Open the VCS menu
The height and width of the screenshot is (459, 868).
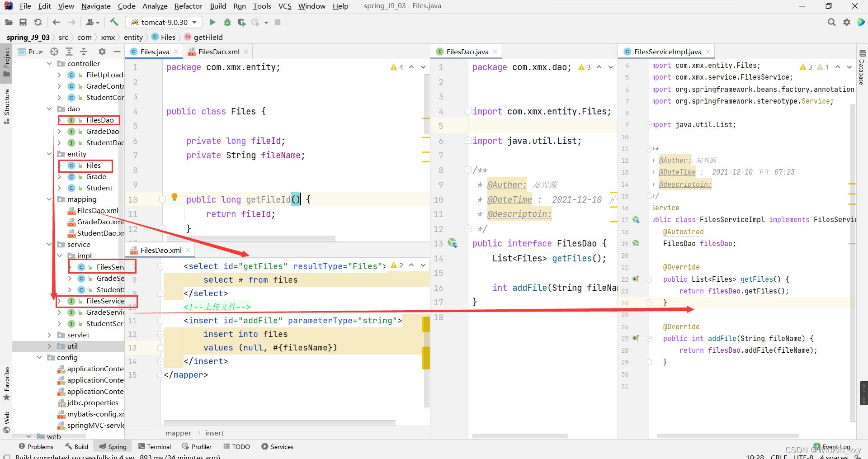pyautogui.click(x=285, y=6)
